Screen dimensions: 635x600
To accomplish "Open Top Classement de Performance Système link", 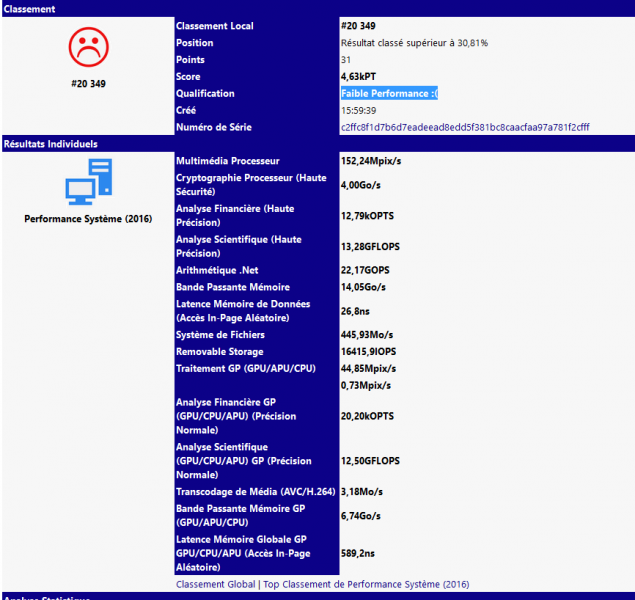I will click(366, 584).
